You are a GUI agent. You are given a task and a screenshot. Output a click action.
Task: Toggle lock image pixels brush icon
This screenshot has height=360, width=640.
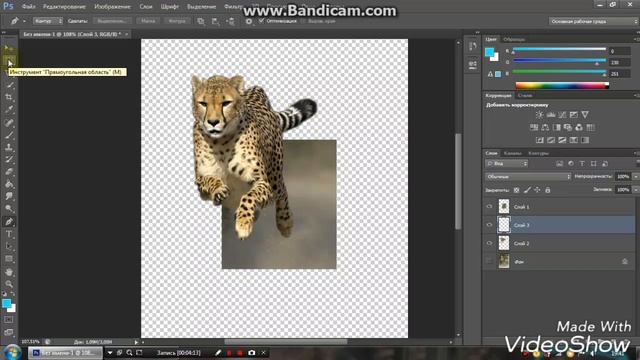tap(527, 190)
